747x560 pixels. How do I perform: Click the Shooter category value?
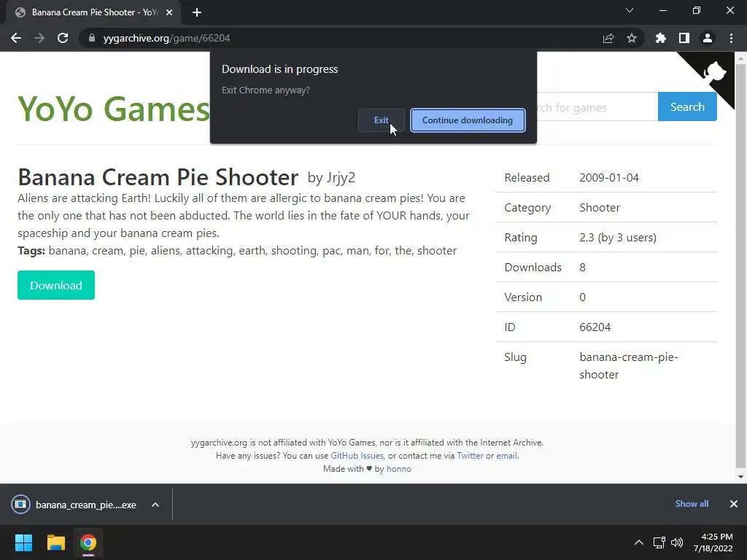click(x=600, y=208)
